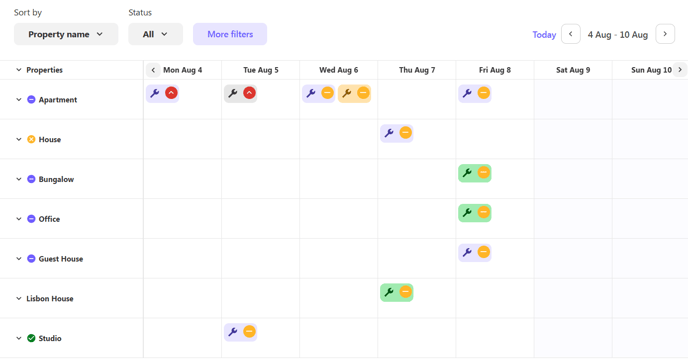Expand the Lisbon House row chevron

(19, 299)
